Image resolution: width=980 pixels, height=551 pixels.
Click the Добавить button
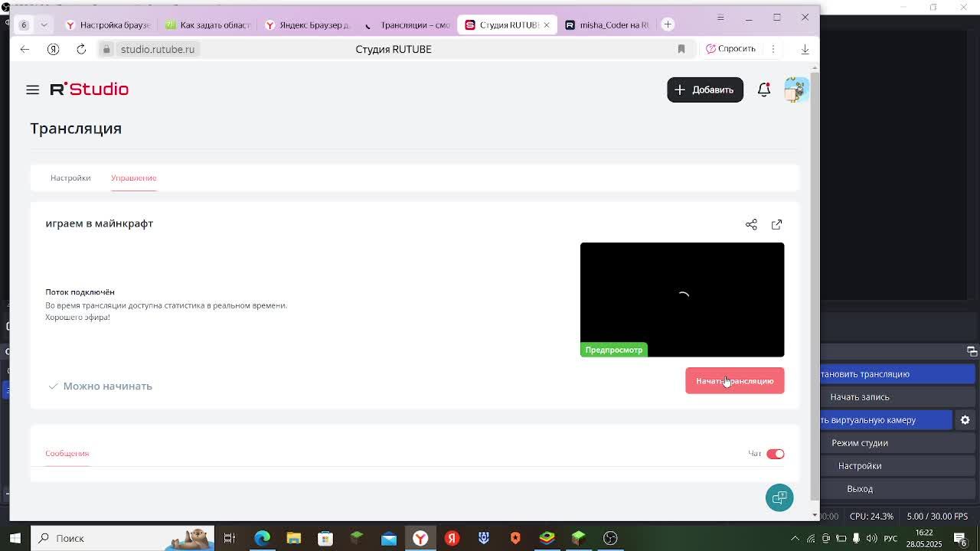click(704, 90)
